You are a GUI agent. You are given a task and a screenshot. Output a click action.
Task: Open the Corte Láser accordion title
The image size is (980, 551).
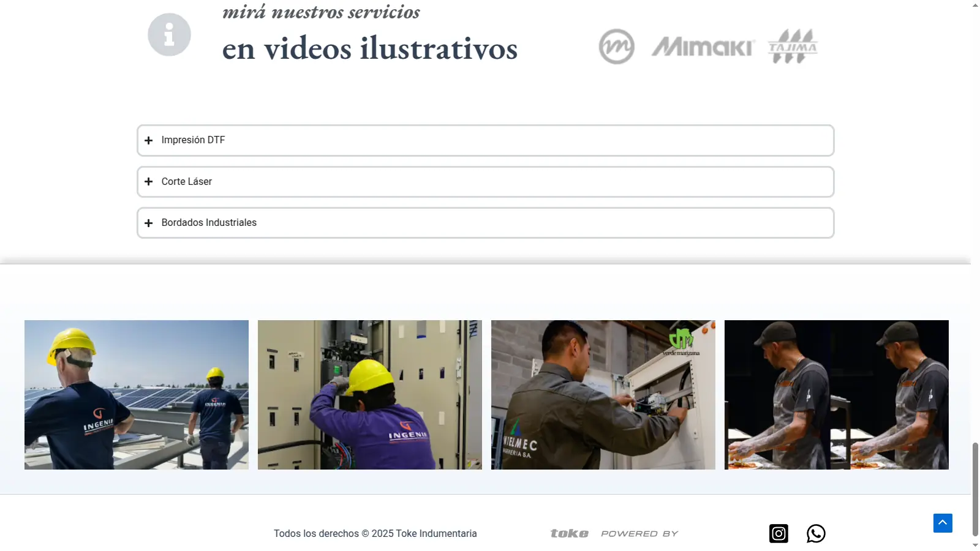186,182
